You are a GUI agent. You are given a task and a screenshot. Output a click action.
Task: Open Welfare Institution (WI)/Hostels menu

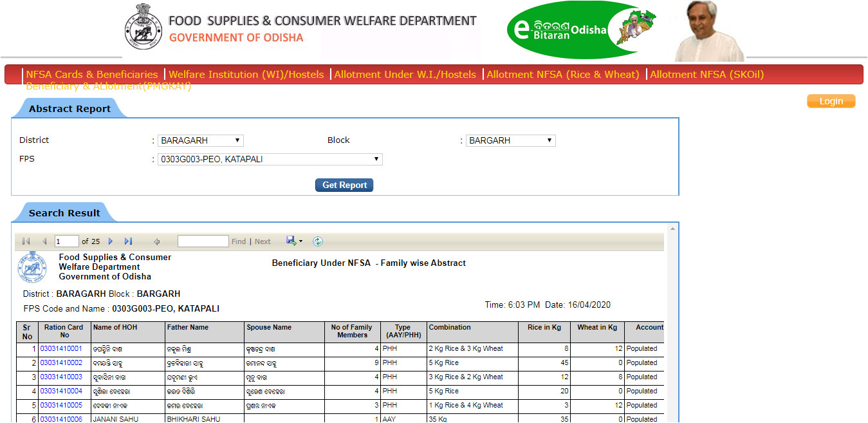pos(246,75)
